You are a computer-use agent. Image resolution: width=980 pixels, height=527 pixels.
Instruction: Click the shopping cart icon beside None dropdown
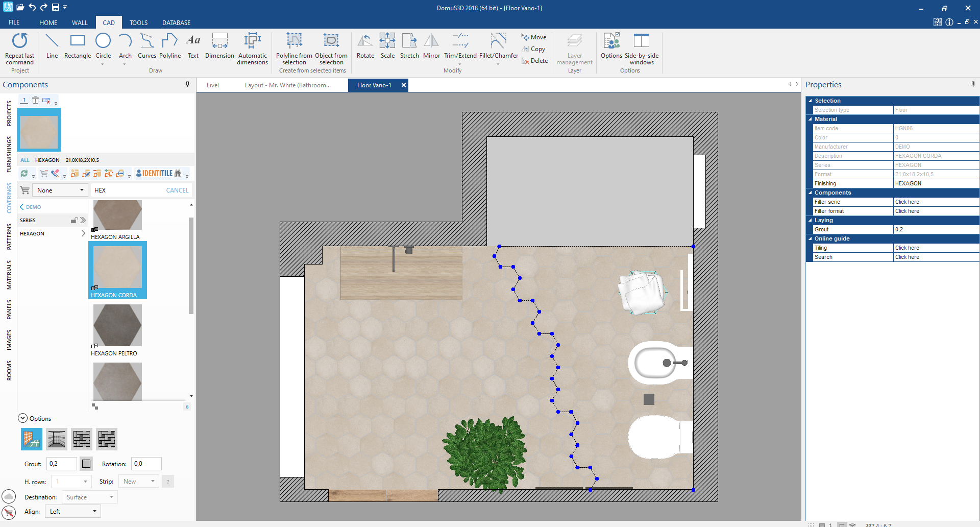(x=24, y=190)
